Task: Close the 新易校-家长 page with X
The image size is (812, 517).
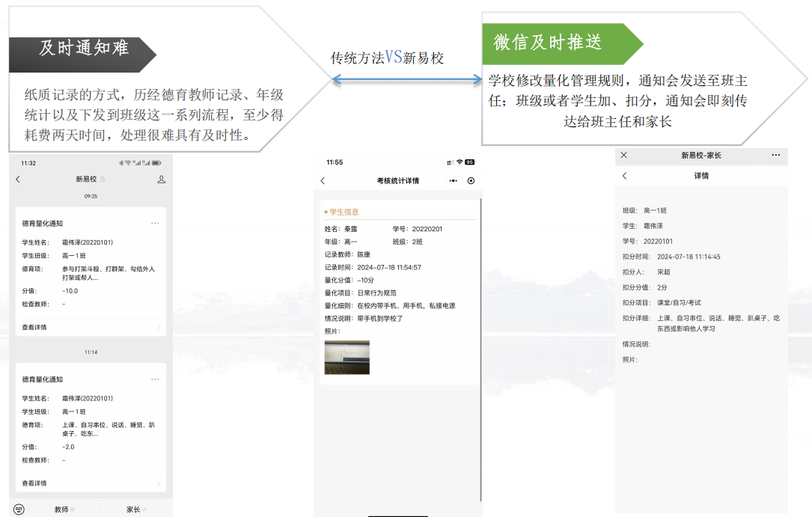Action: click(x=624, y=156)
